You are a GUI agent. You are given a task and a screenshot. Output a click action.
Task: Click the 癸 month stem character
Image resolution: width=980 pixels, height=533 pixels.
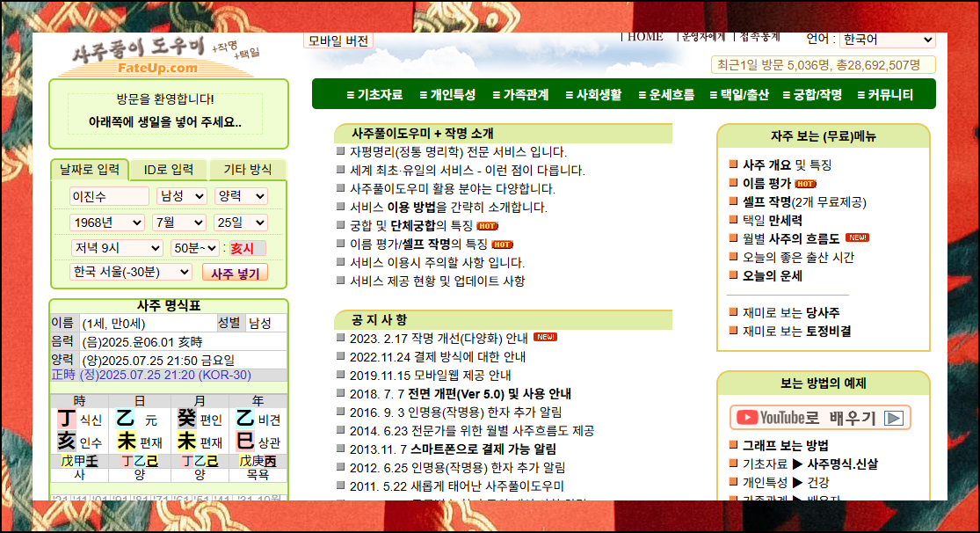tap(186, 419)
